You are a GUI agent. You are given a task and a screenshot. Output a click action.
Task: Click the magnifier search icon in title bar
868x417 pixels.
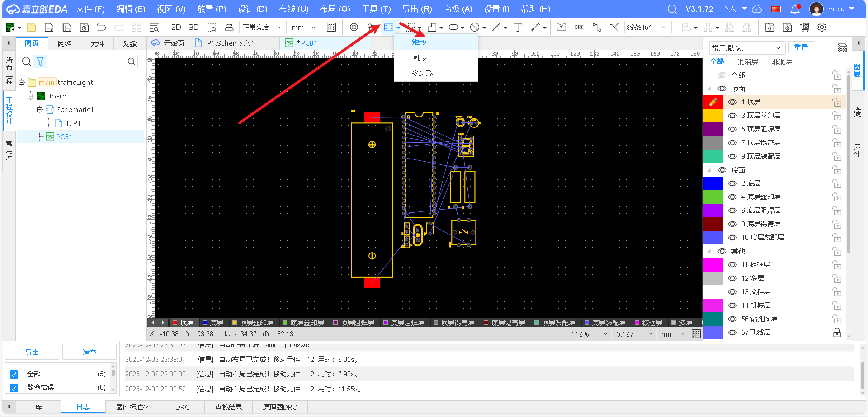point(672,9)
